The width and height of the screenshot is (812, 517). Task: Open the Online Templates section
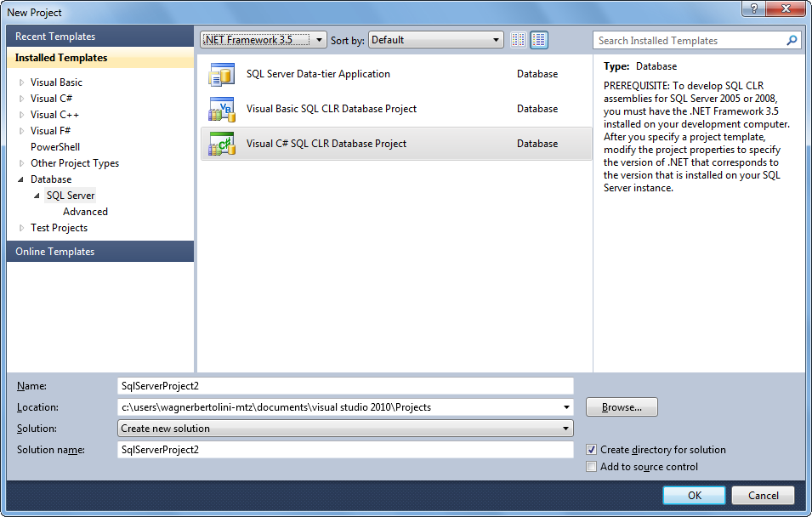100,251
